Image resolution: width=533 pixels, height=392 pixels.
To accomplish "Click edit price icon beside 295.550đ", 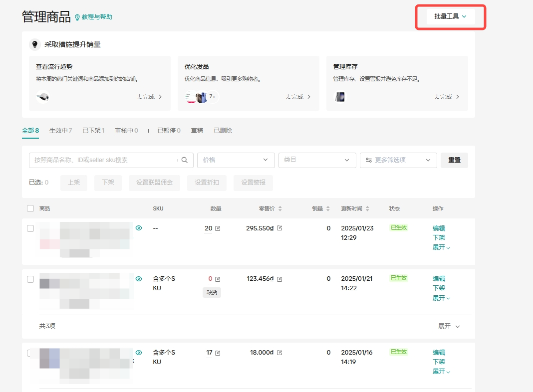I will click(x=279, y=228).
